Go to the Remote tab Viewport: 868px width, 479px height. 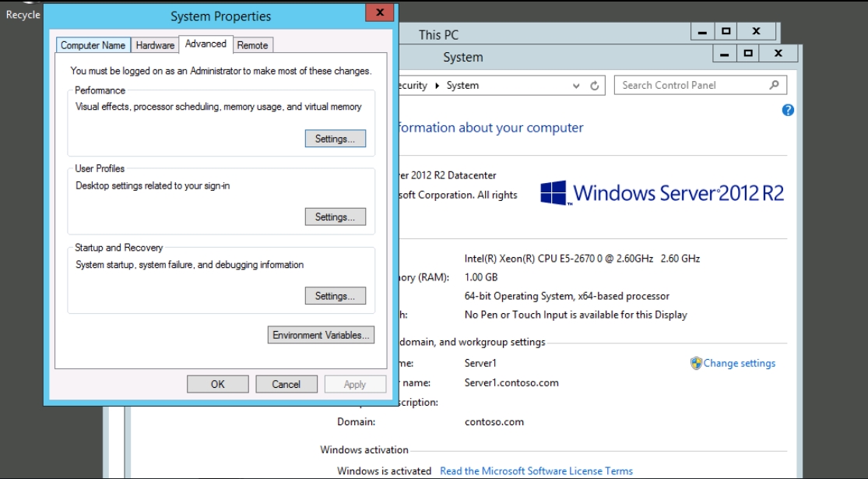[x=252, y=45]
